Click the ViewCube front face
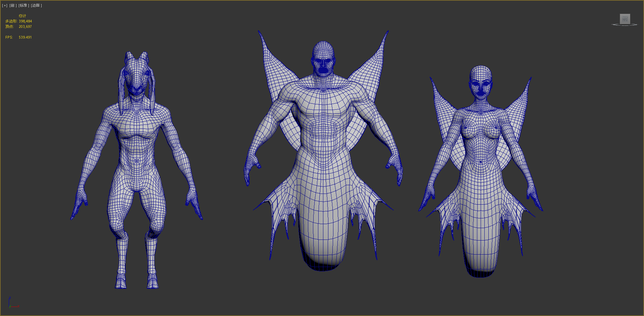The height and width of the screenshot is (316, 644). point(625,19)
